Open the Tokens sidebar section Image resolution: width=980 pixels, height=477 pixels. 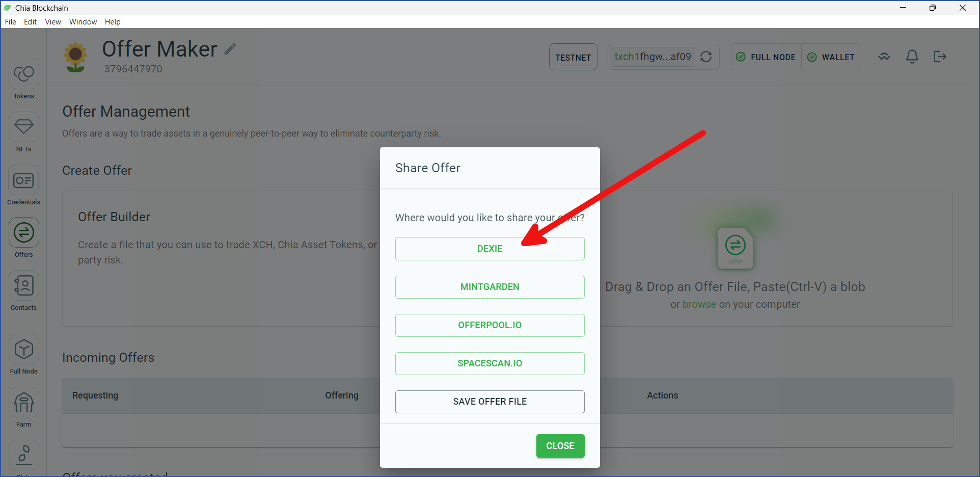23,79
